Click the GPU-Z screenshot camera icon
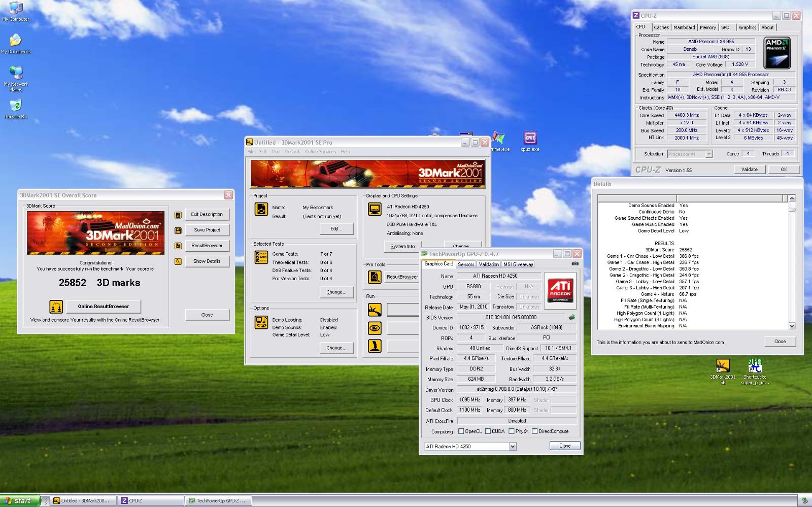The height and width of the screenshot is (507, 812). 575,263
